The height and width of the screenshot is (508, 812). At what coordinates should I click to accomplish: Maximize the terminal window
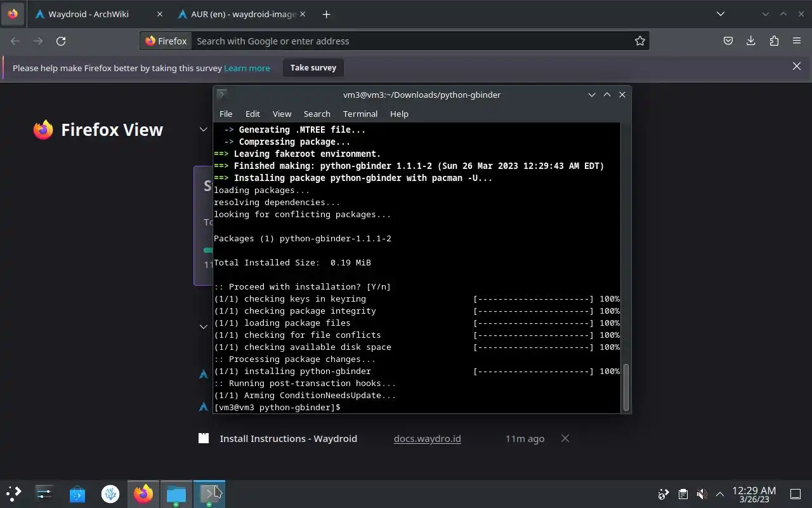(607, 95)
